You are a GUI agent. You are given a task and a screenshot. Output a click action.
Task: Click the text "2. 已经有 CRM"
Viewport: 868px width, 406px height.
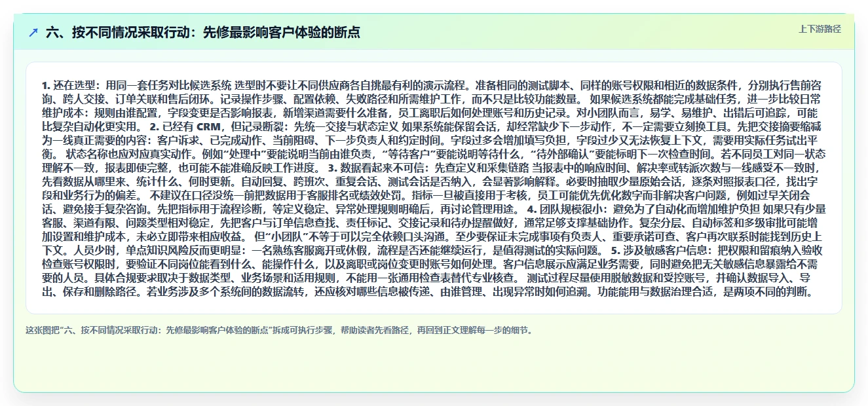186,126
